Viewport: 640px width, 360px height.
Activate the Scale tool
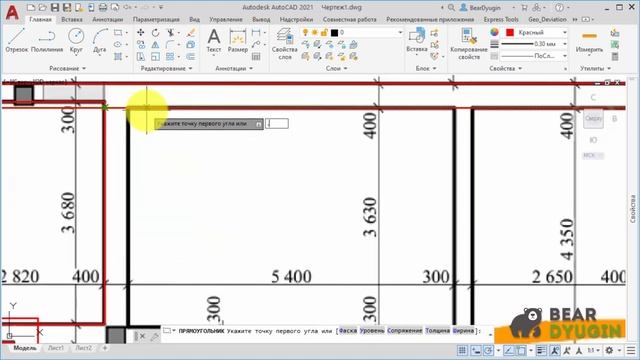point(155,56)
